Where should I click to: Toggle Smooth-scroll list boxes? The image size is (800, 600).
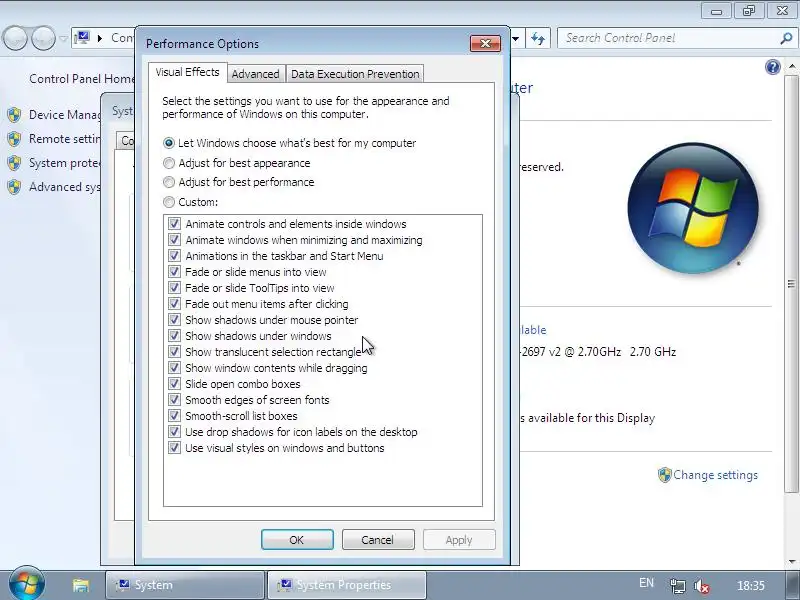pos(174,416)
